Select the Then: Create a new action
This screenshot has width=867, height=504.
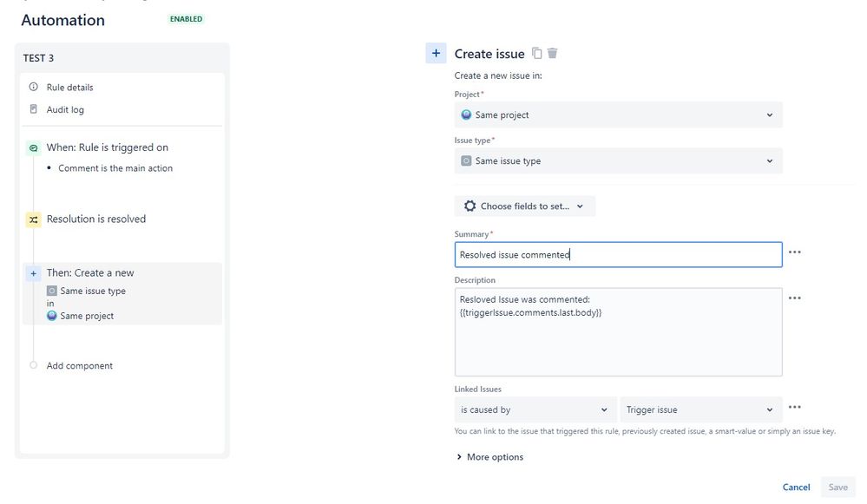click(122, 293)
